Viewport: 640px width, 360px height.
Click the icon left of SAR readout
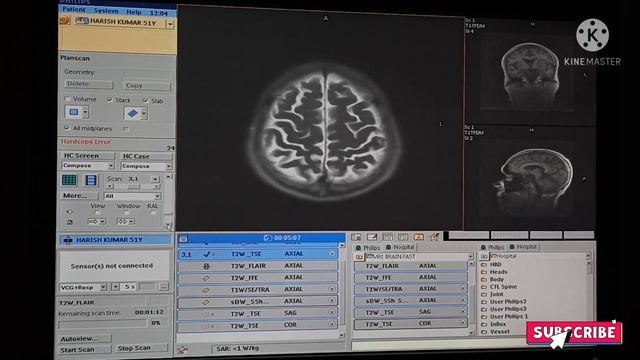click(x=182, y=349)
